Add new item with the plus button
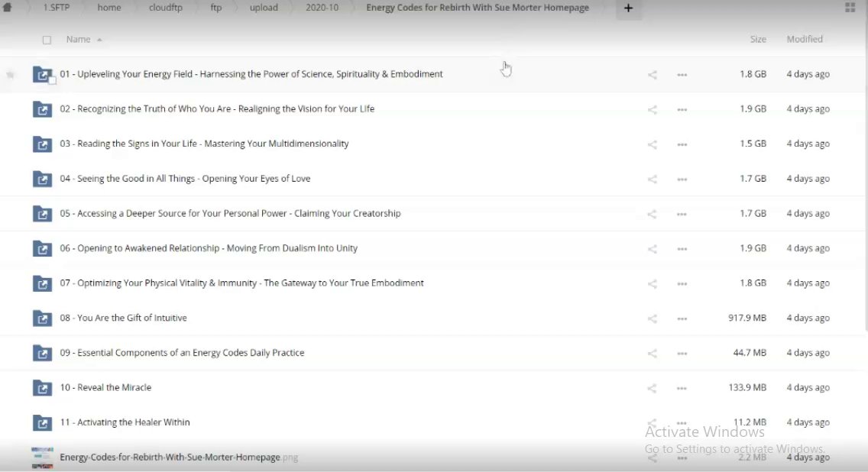This screenshot has height=472, width=868. tap(628, 8)
